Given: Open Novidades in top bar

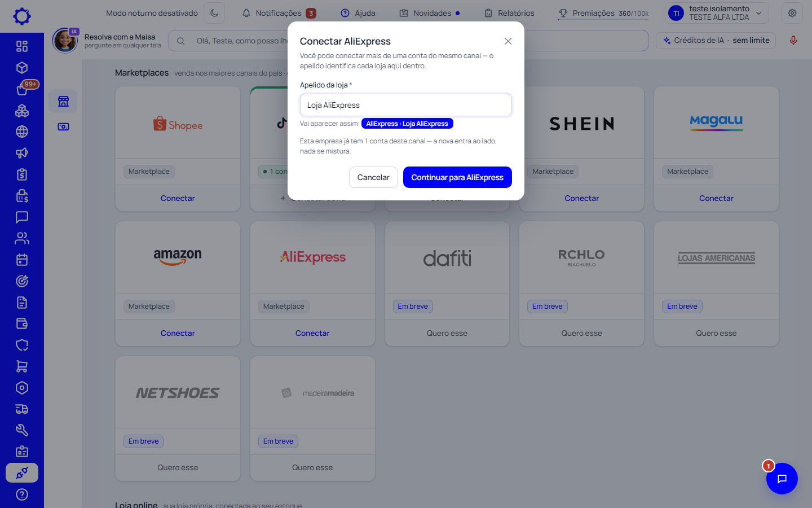Looking at the screenshot, I should (x=430, y=13).
